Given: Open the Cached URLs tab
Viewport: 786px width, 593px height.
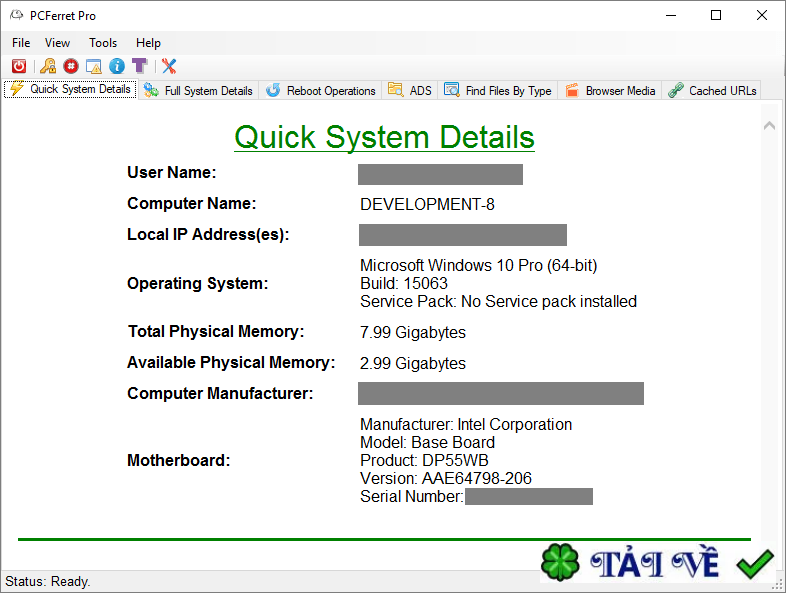Looking at the screenshot, I should coord(712,90).
